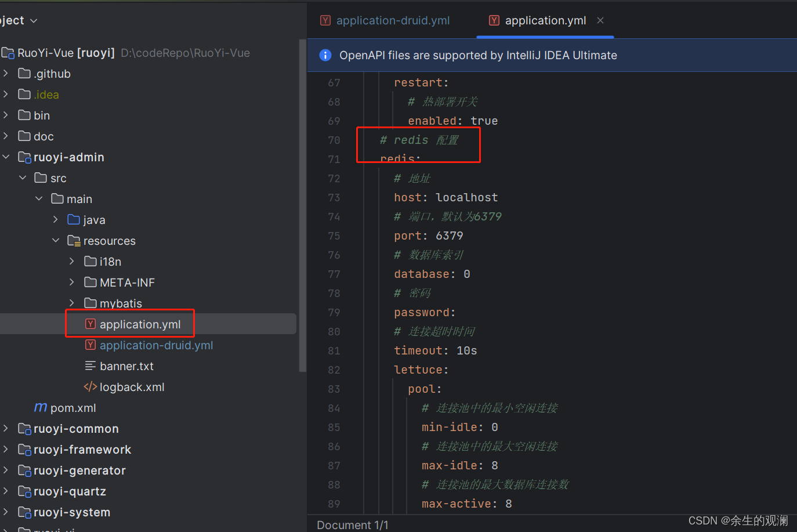Click the logback.xml XML file icon
This screenshot has width=797, height=532.
(90, 387)
